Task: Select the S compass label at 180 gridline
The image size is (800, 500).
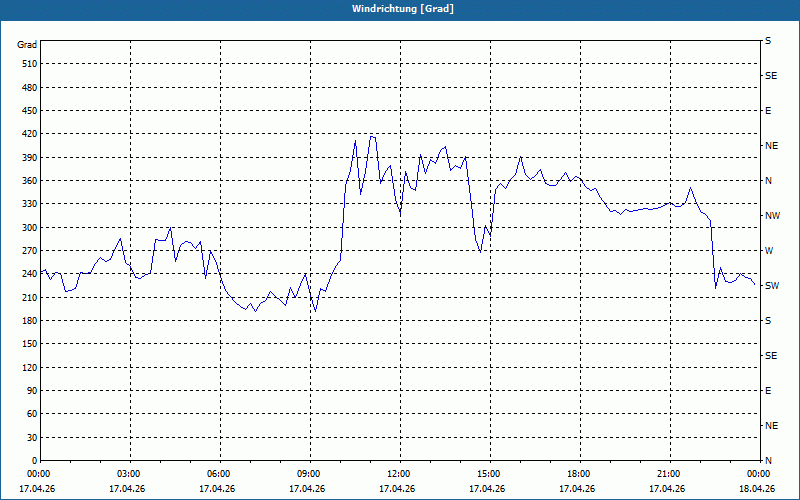Action: [x=768, y=320]
